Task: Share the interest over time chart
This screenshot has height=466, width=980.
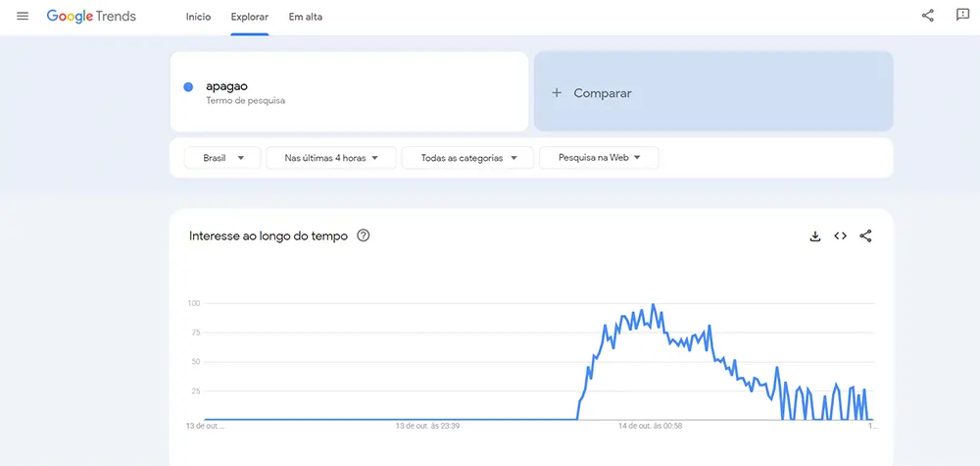Action: (865, 236)
